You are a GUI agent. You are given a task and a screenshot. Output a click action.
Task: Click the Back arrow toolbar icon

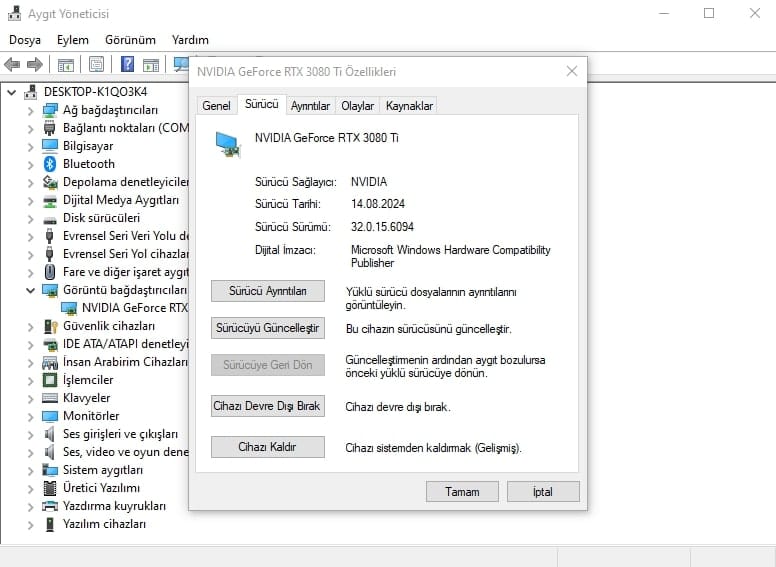12,64
